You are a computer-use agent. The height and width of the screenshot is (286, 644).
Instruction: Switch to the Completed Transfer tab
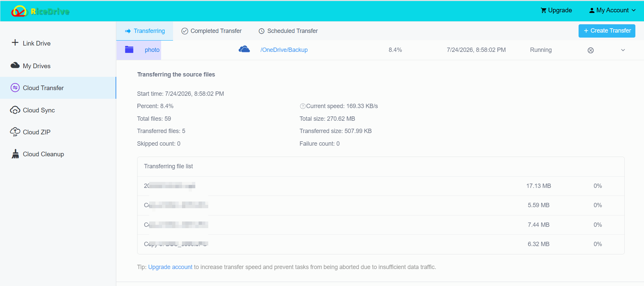pyautogui.click(x=212, y=31)
